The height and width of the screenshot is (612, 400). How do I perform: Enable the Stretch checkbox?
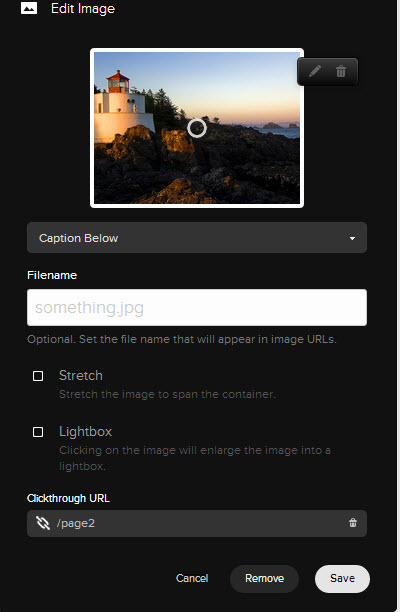point(38,376)
